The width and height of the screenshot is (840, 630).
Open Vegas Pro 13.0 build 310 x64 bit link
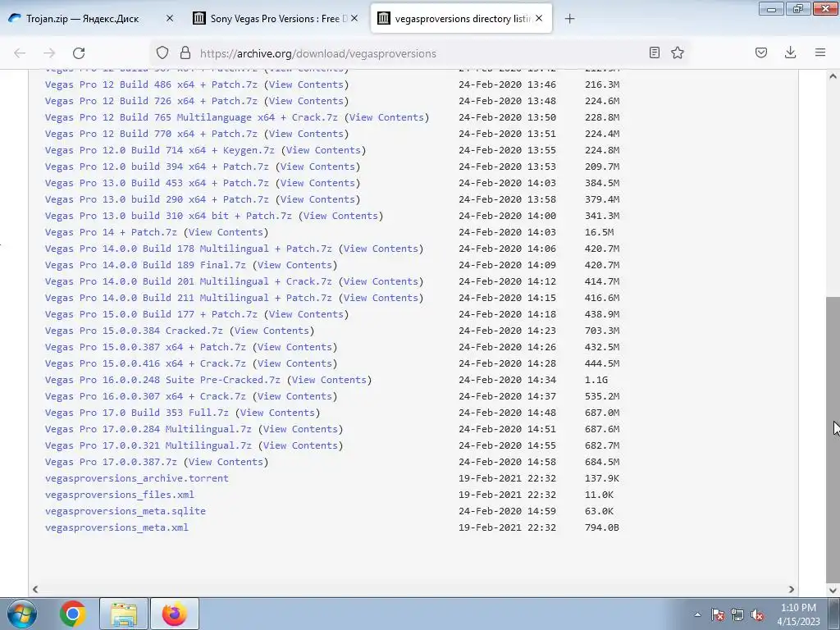[168, 216]
